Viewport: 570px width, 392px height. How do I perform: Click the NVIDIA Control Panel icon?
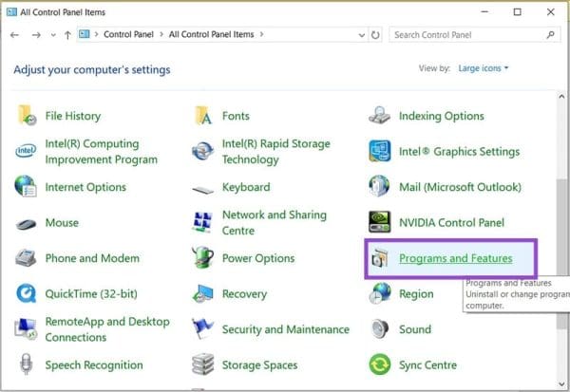point(379,221)
